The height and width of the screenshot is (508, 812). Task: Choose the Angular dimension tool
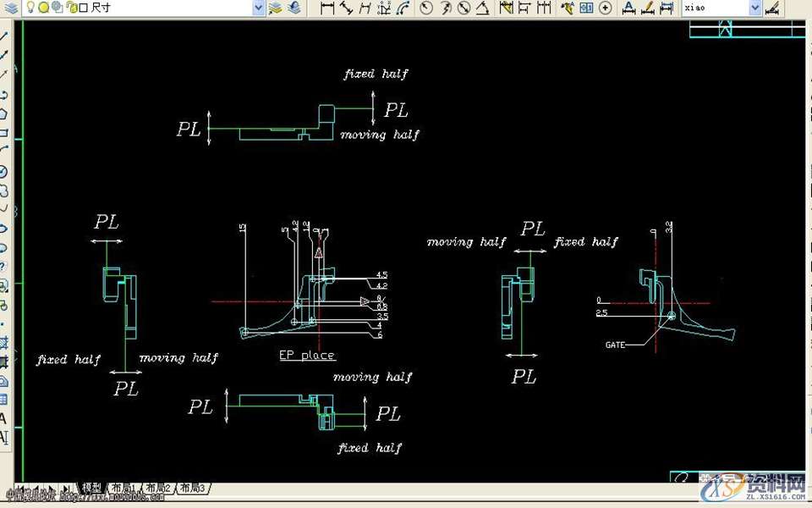pos(482,8)
